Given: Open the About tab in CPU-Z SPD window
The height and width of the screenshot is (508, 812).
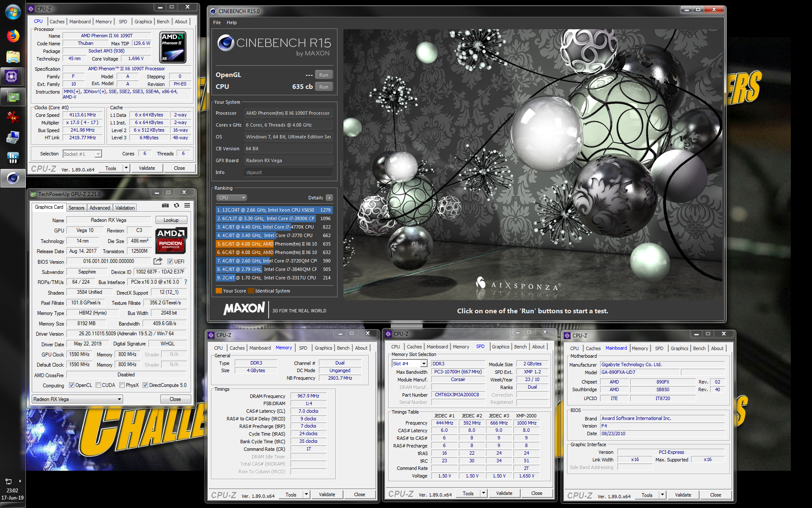Looking at the screenshot, I should [538, 347].
